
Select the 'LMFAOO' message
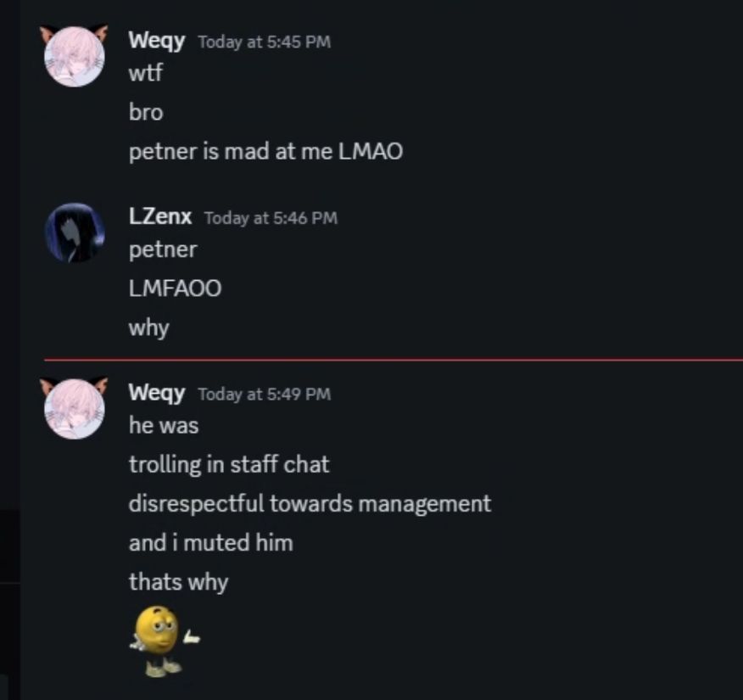[175, 288]
